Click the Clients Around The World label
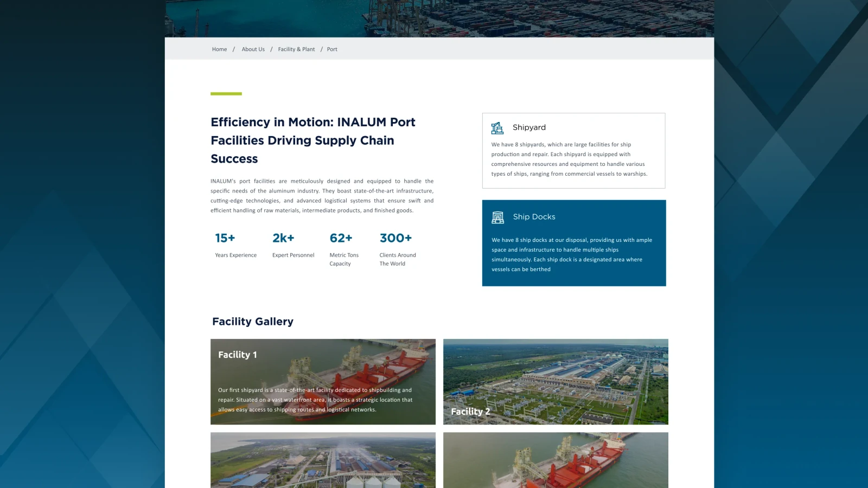This screenshot has height=488, width=868. tap(398, 260)
